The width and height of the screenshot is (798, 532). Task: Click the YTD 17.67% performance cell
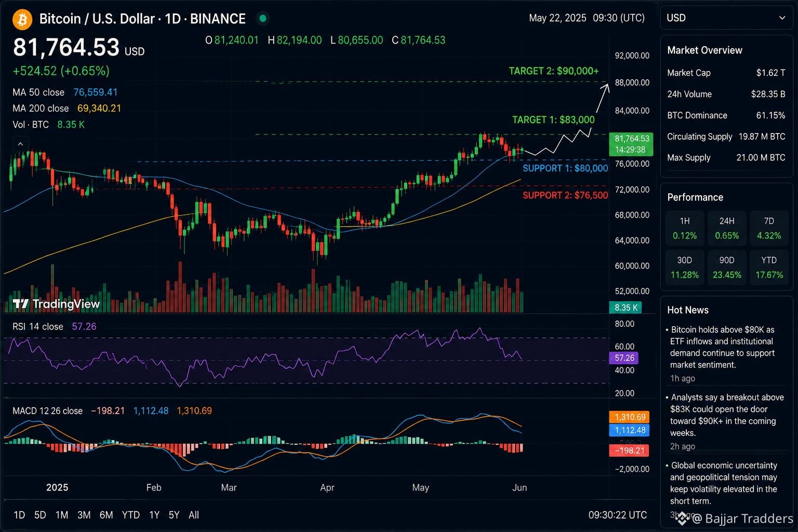tap(769, 267)
